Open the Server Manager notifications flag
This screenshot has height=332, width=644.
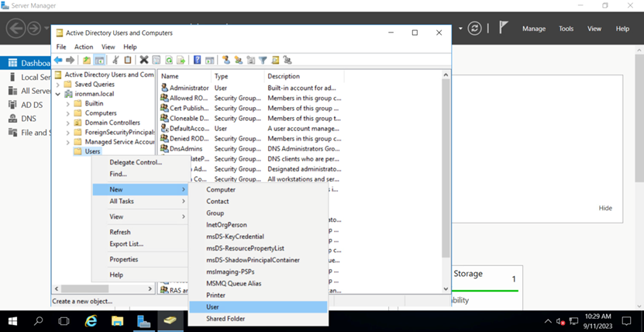tap(503, 28)
